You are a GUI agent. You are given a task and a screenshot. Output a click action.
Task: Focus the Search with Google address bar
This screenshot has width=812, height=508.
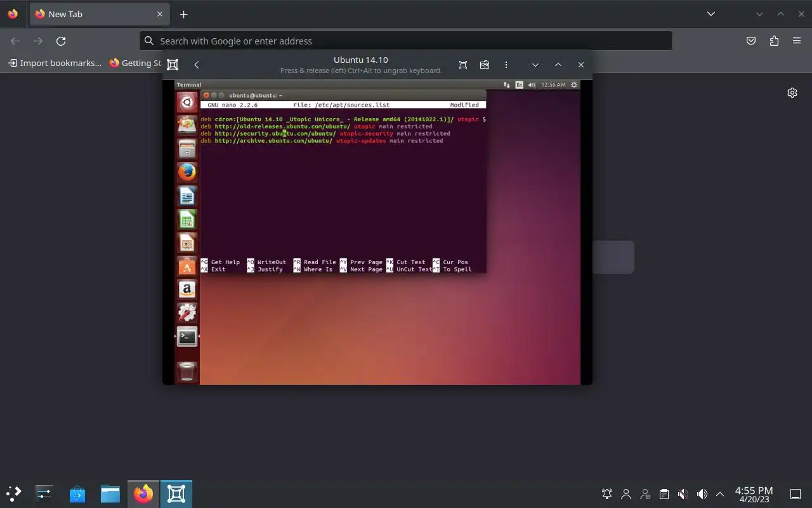coord(406,41)
